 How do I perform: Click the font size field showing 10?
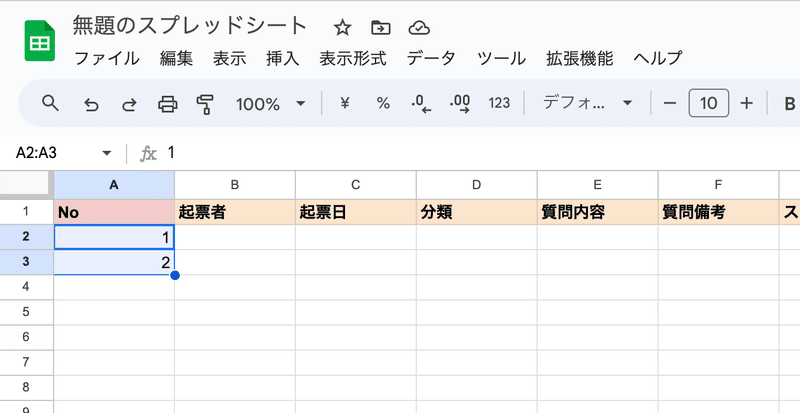(x=709, y=104)
